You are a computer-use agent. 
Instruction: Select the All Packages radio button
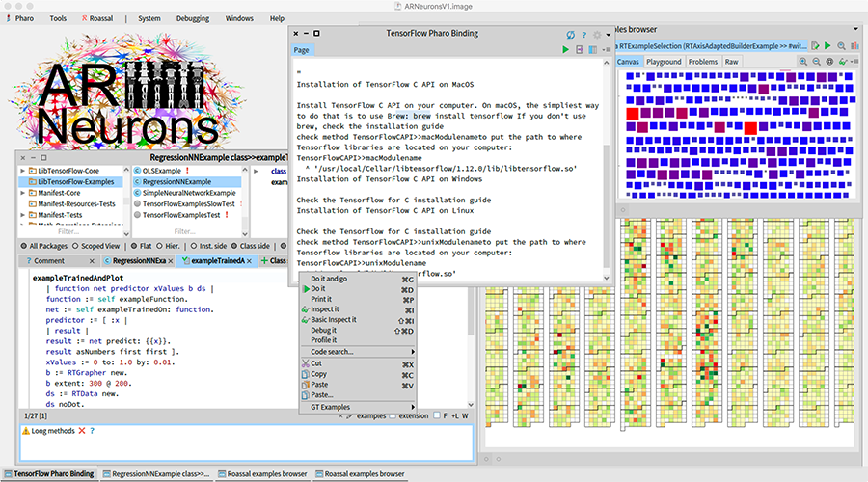click(24, 246)
